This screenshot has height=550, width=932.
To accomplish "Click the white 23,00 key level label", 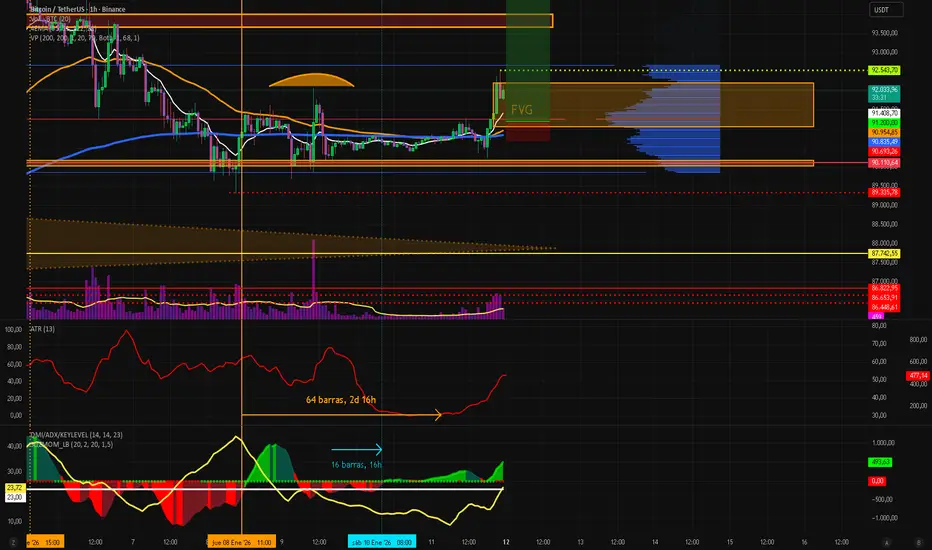I will tap(15, 497).
